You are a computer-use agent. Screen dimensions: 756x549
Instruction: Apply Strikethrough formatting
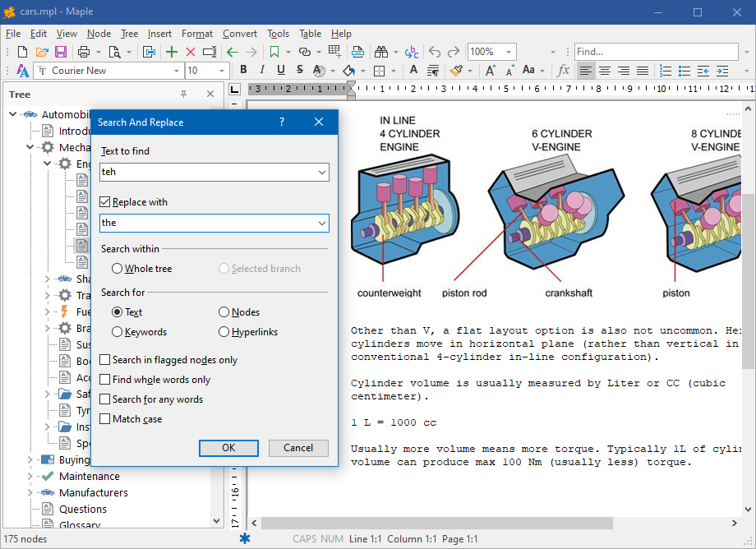[x=300, y=71]
